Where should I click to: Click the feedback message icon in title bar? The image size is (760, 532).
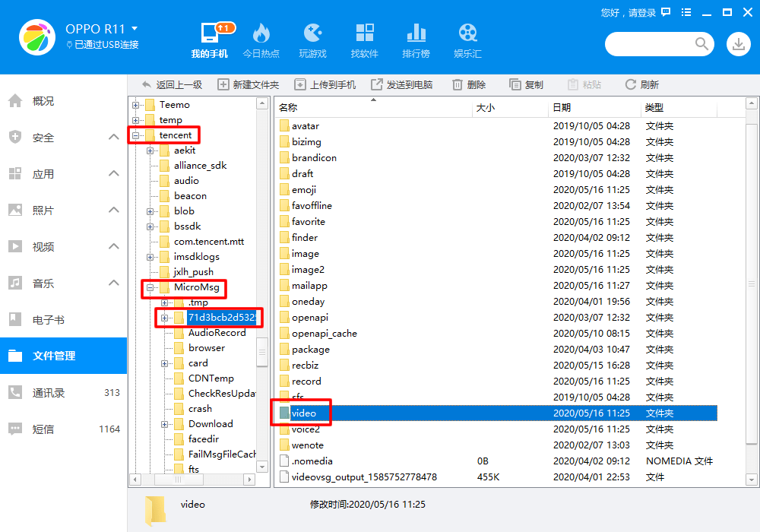[666, 12]
